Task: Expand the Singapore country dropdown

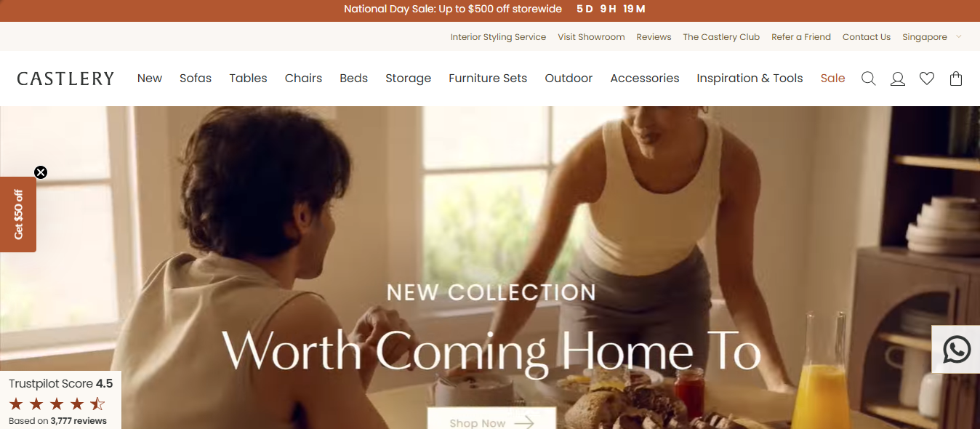Action: (x=931, y=37)
